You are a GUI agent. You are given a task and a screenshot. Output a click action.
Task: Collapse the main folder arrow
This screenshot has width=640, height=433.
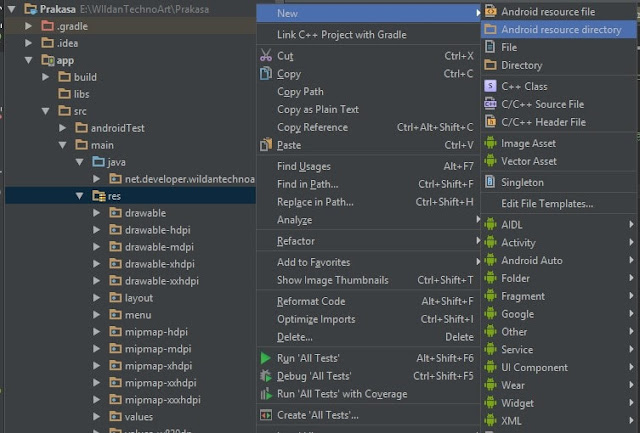point(62,145)
